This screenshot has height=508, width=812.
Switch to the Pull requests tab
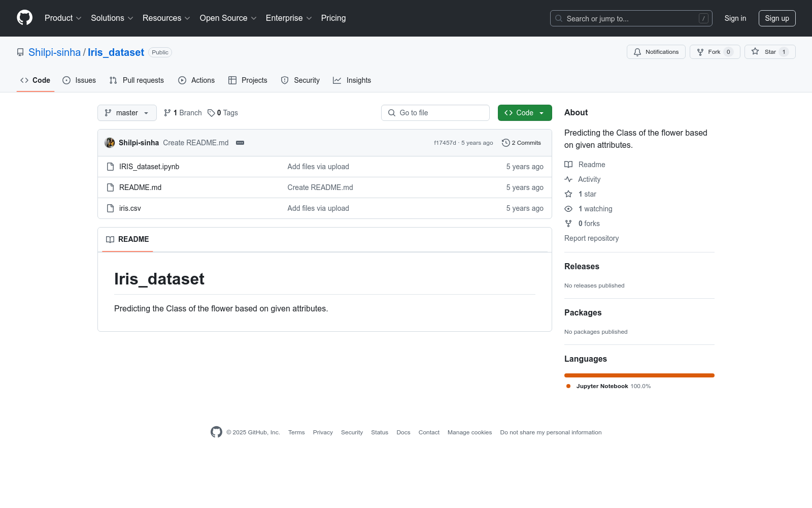(x=137, y=80)
